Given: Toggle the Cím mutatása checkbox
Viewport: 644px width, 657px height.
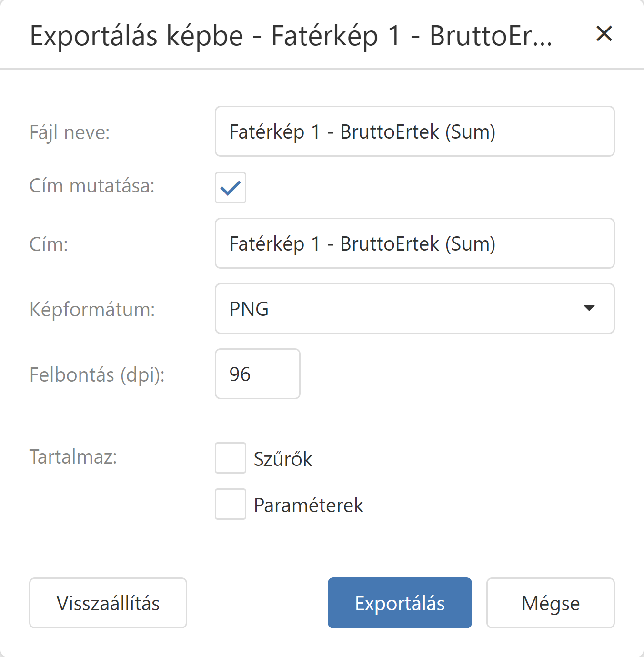Looking at the screenshot, I should pos(231,188).
